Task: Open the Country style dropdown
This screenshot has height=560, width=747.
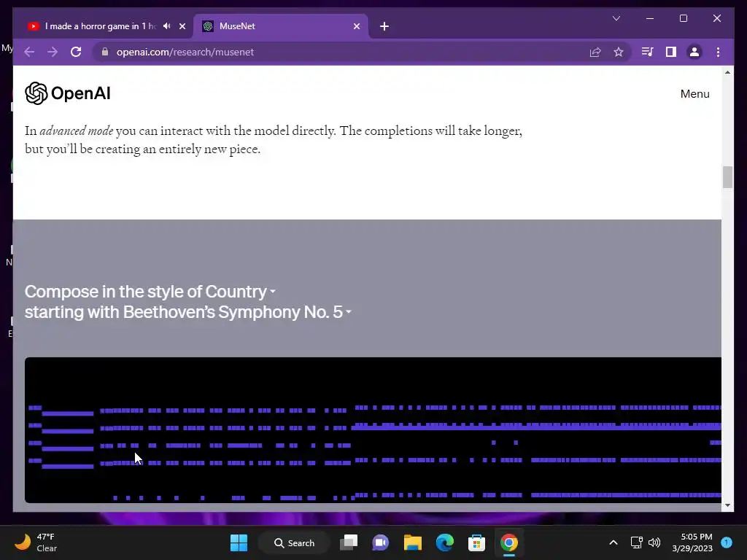Action: (x=241, y=292)
